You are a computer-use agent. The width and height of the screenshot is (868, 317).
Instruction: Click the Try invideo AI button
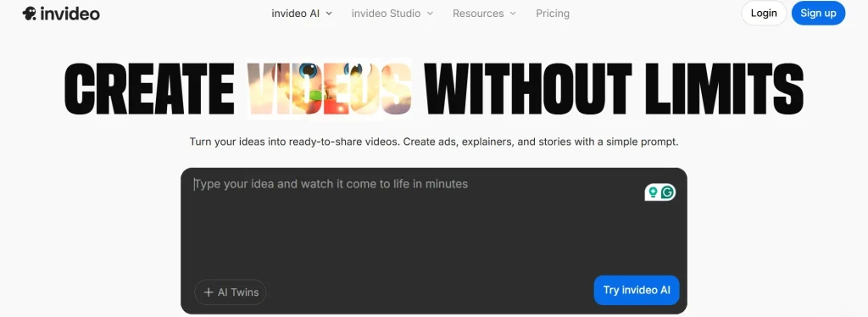(x=637, y=290)
